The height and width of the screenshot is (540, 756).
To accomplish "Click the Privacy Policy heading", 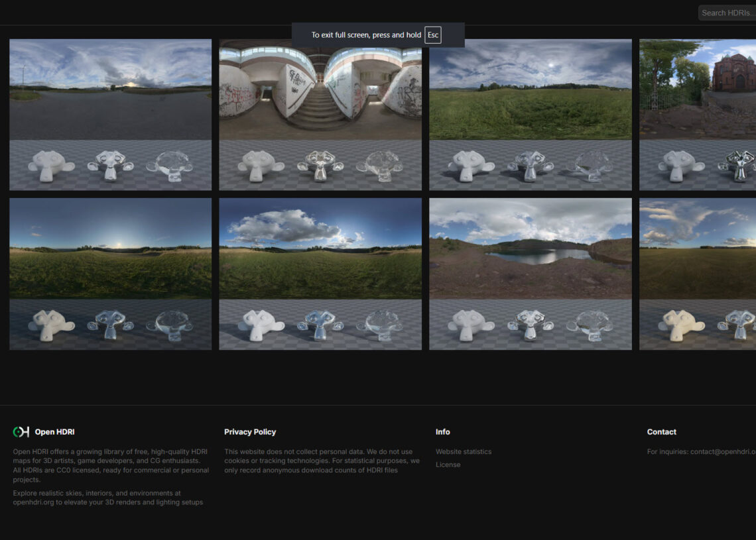I will tap(250, 431).
